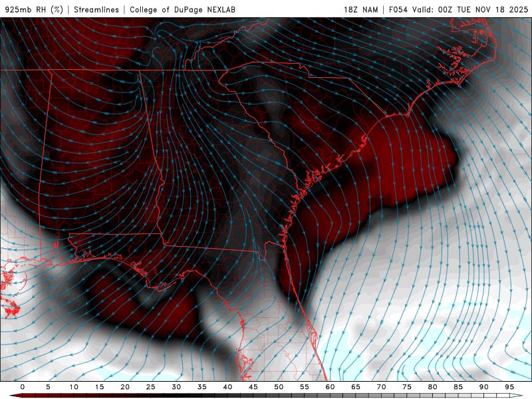Click the 75 value on color scale

[x=407, y=387]
